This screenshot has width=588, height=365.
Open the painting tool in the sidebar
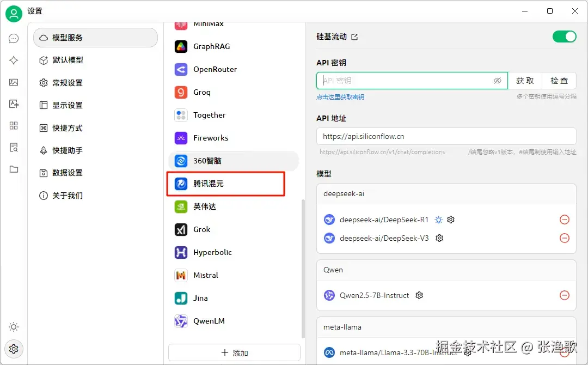(14, 82)
